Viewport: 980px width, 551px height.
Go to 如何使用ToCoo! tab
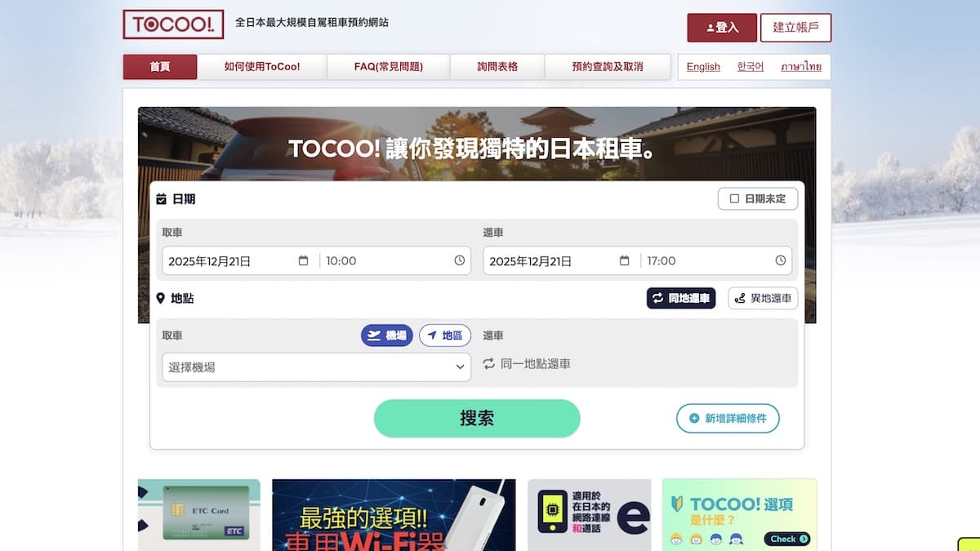(262, 67)
